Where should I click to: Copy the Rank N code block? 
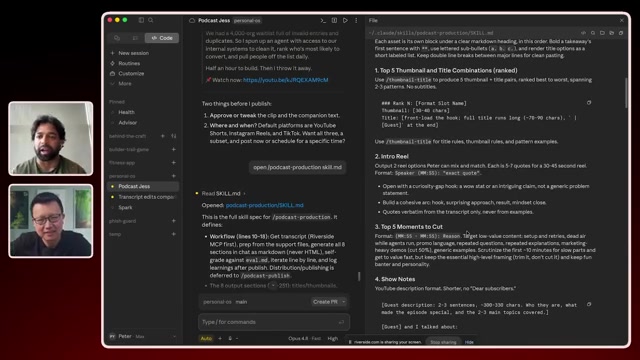(589, 103)
